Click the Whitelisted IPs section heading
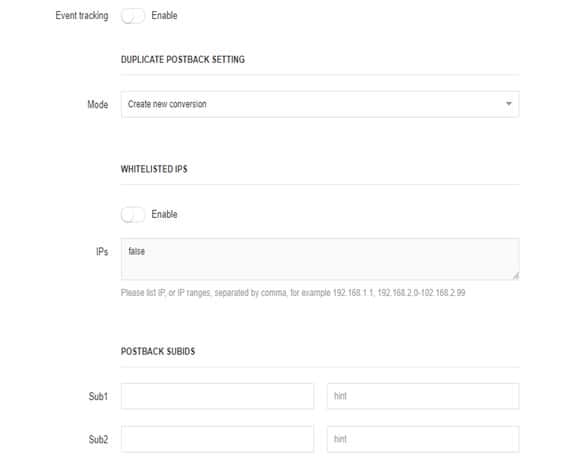This screenshot has height=463, width=586. click(154, 169)
